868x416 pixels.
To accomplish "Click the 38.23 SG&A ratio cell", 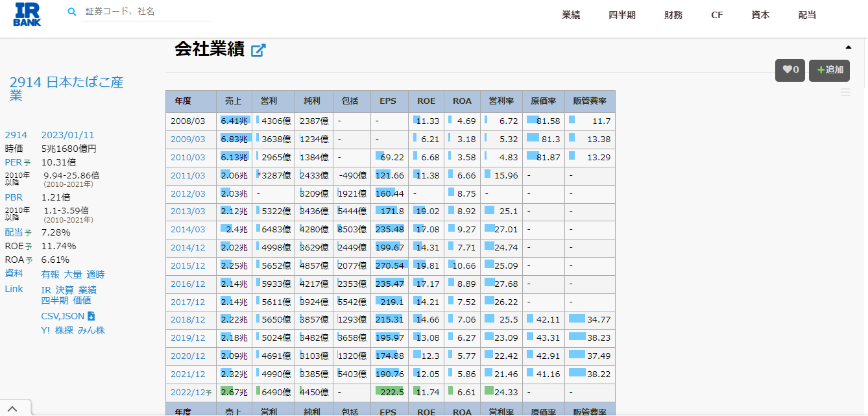I will point(590,338).
